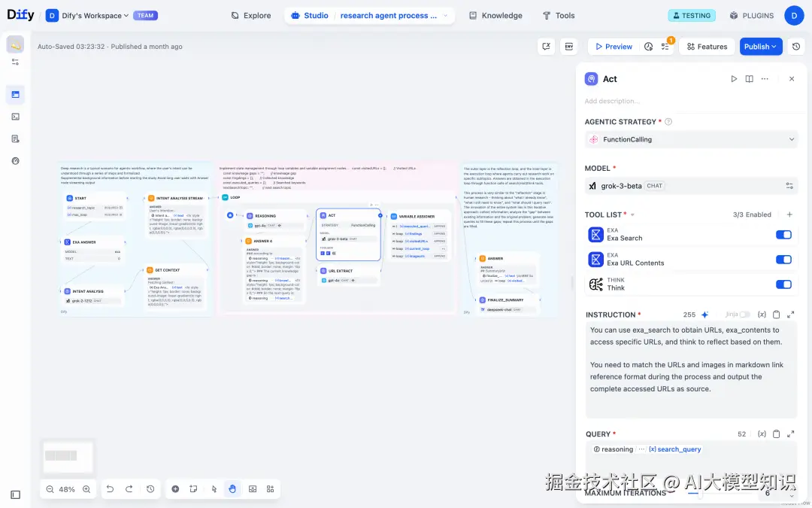Open the Act node help book icon
Screen dimensions: 812x508
click(750, 79)
